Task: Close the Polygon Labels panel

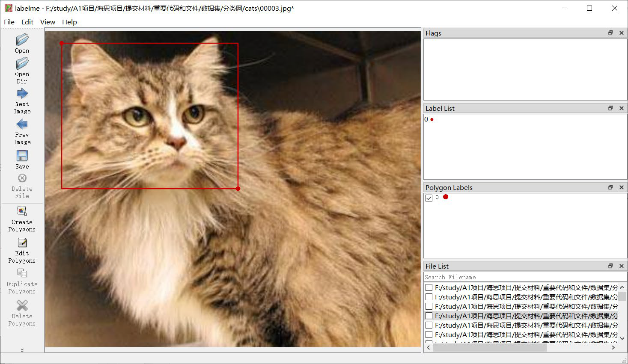Action: click(x=622, y=187)
